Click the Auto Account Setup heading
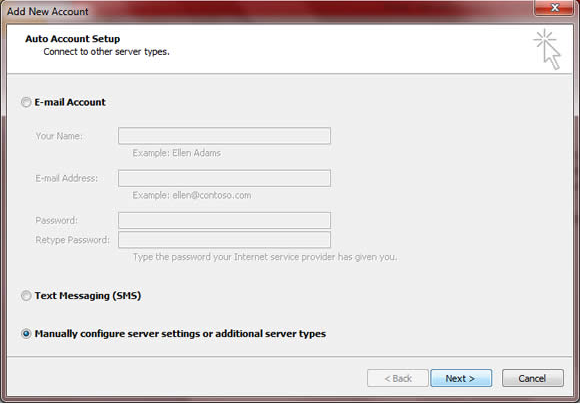The width and height of the screenshot is (580, 404). pos(72,39)
